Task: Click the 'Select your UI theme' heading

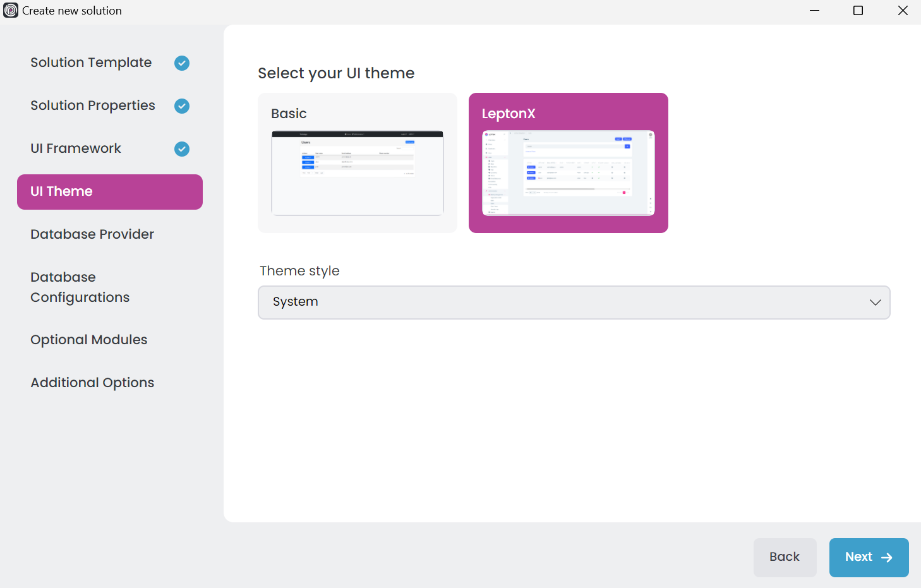Action: (x=336, y=73)
